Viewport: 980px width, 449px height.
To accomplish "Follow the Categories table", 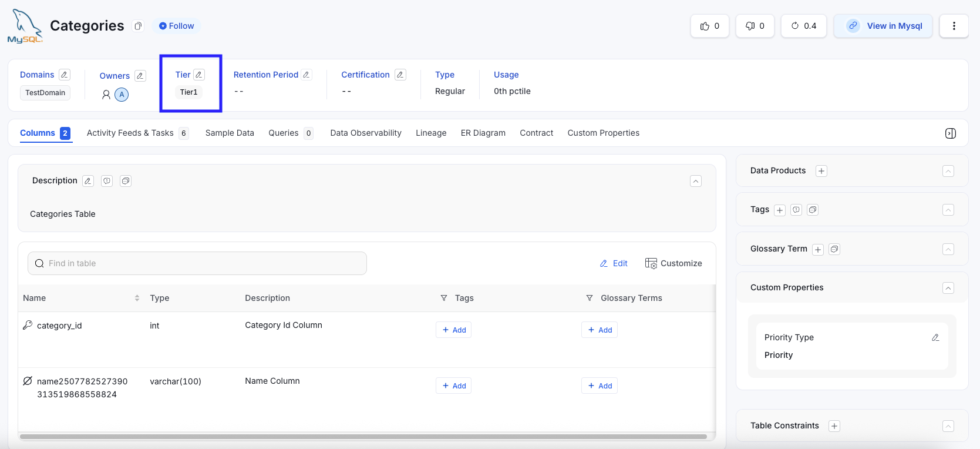I will coord(177,26).
